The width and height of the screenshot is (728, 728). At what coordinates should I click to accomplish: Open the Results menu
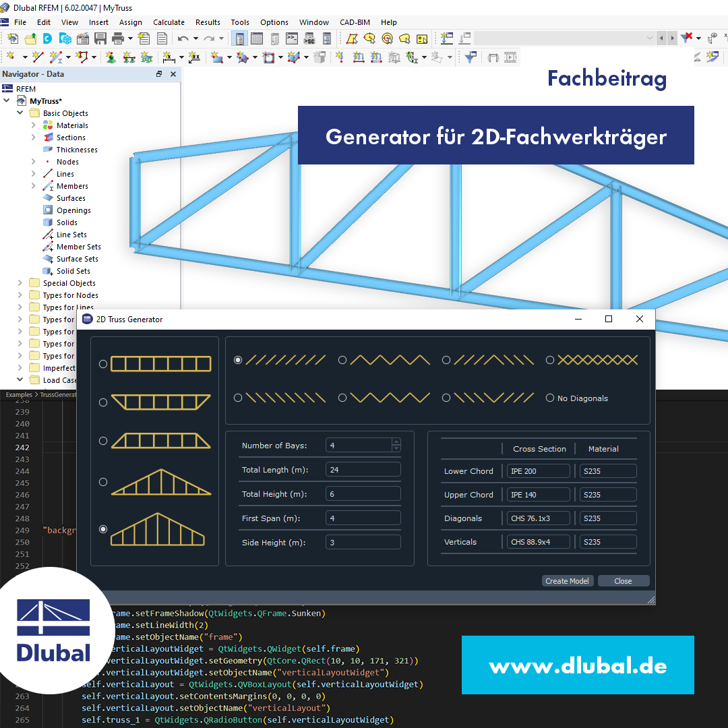pos(208,22)
